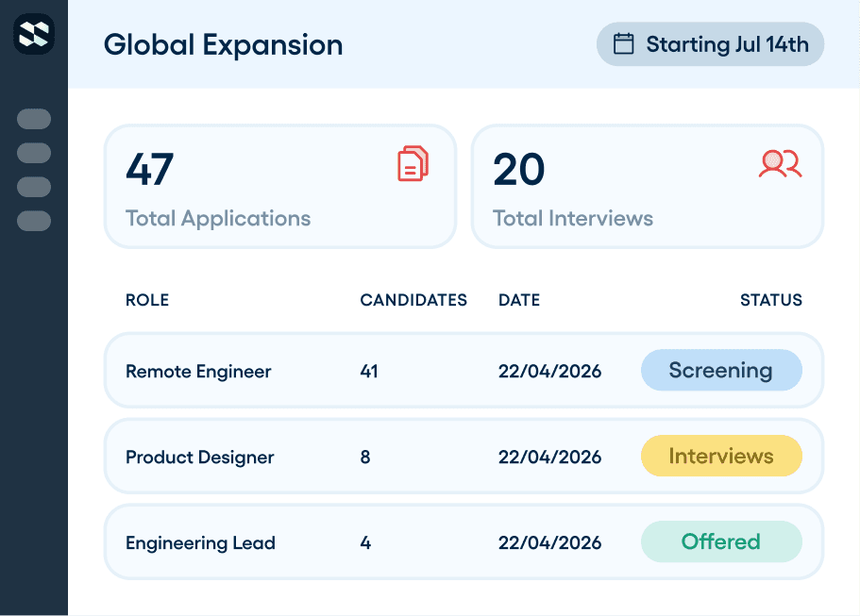Viewport: 860px width, 616px height.
Task: Click the calendar icon beside Starting Jul 14th
Action: (623, 43)
